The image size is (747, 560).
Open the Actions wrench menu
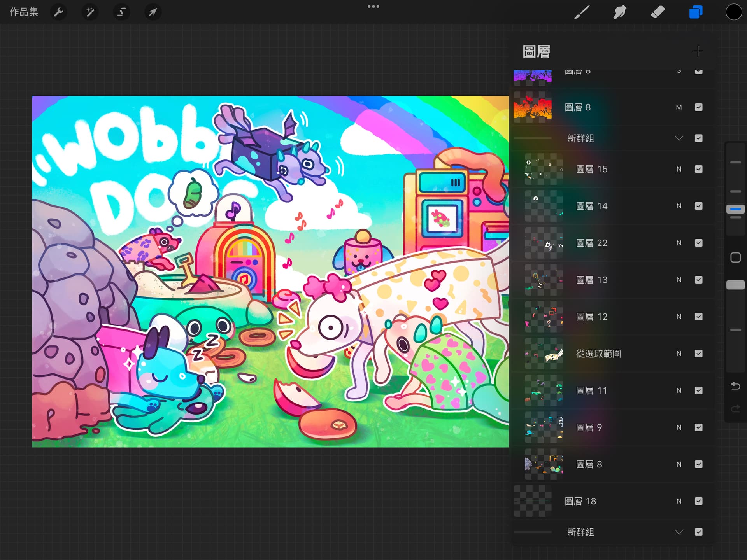point(59,12)
